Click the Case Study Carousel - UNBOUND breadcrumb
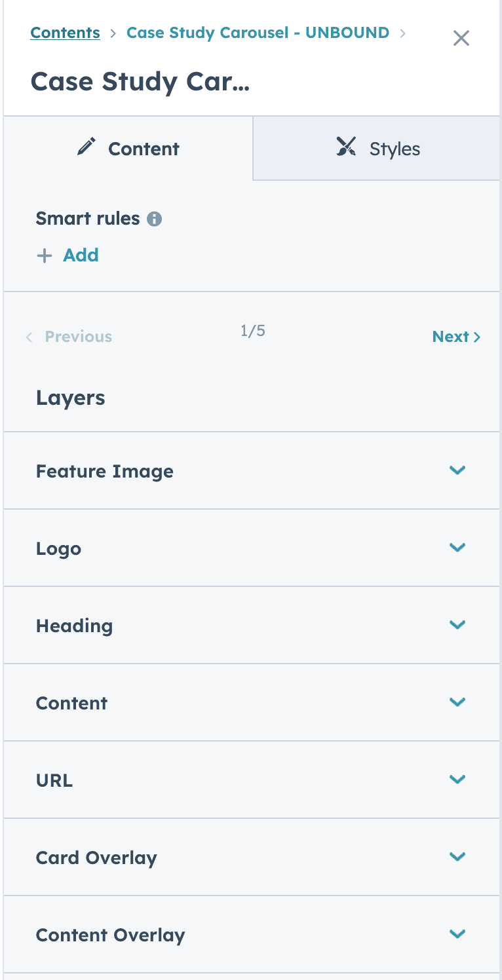This screenshot has width=502, height=980. tap(257, 32)
